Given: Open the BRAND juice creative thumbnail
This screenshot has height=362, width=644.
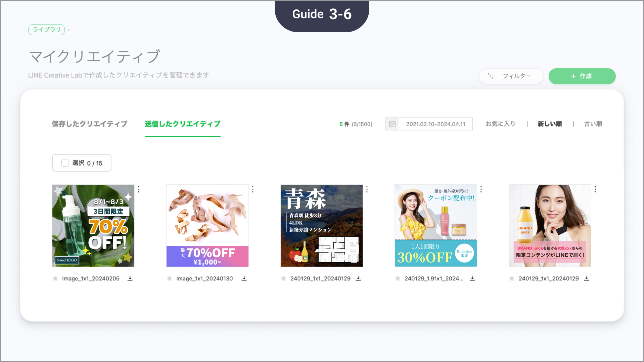Looking at the screenshot, I should point(550,226).
